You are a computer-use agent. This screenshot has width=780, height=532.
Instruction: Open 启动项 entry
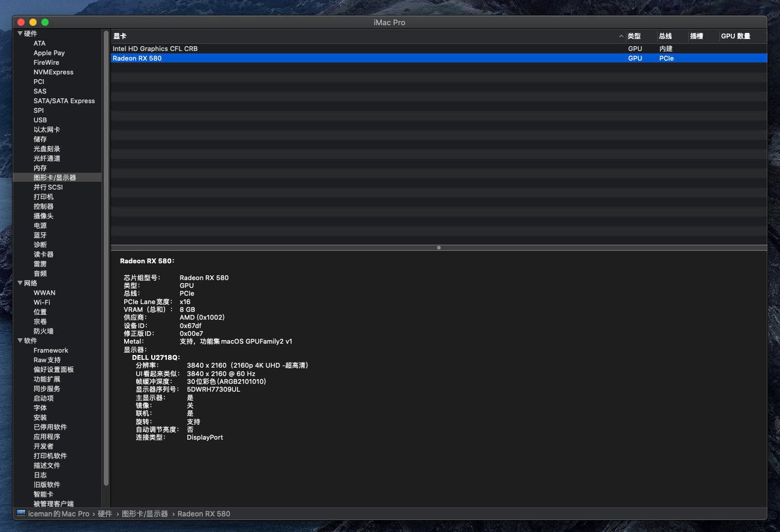tap(43, 398)
